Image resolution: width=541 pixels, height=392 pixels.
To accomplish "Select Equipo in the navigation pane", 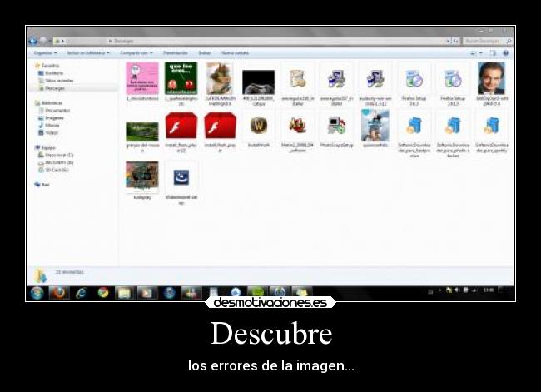I will pos(45,147).
